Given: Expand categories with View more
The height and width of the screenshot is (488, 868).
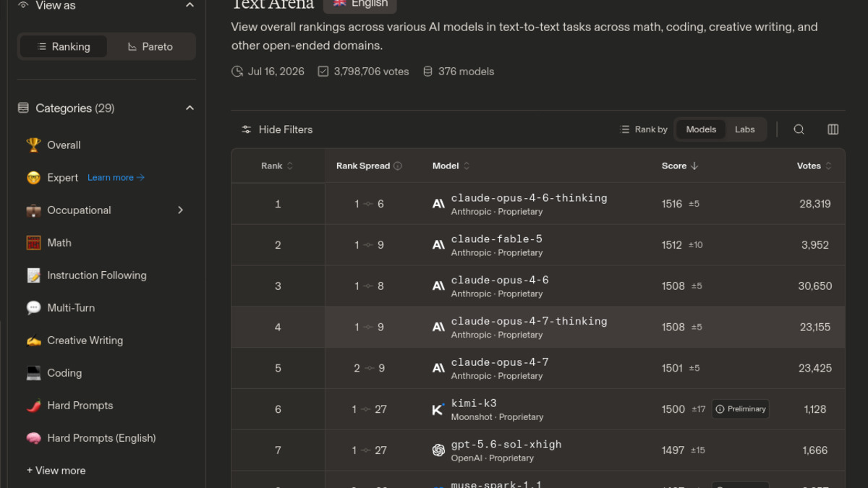Looking at the screenshot, I should pyautogui.click(x=56, y=470).
